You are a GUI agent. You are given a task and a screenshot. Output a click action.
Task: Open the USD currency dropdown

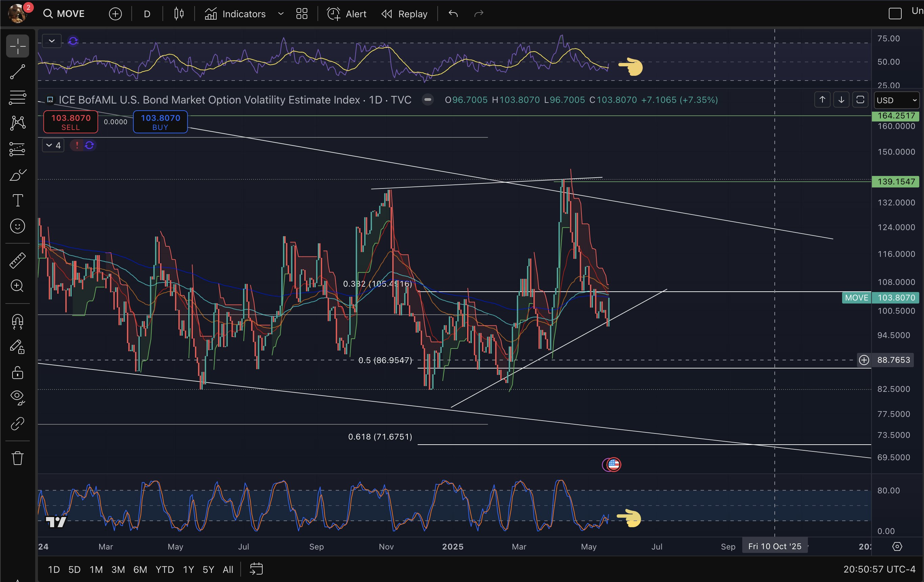pyautogui.click(x=897, y=100)
